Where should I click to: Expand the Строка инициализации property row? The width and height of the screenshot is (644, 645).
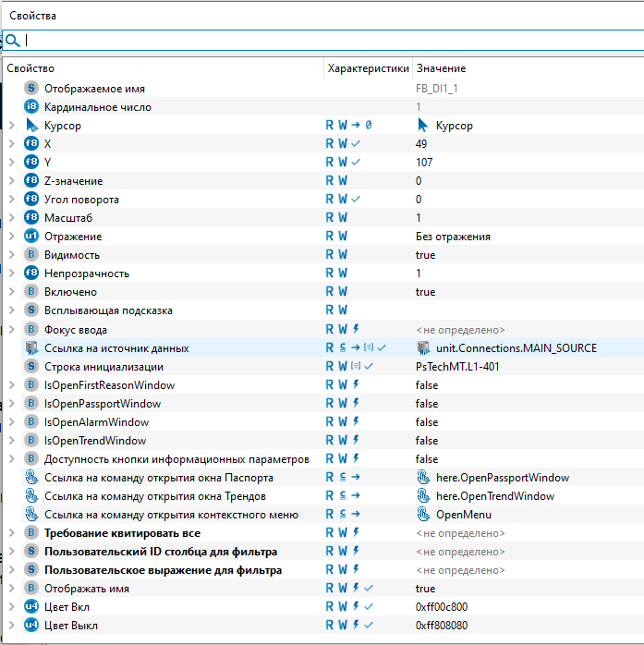click(x=11, y=367)
